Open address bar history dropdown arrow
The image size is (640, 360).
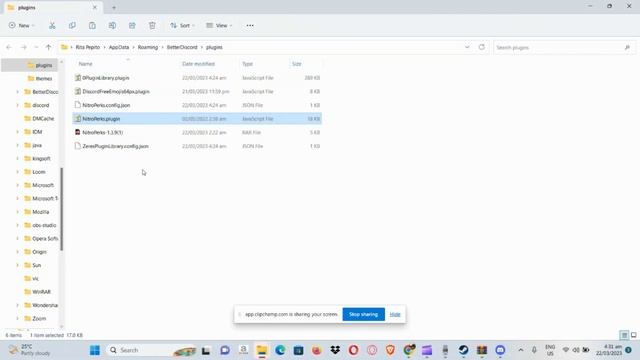(467, 47)
